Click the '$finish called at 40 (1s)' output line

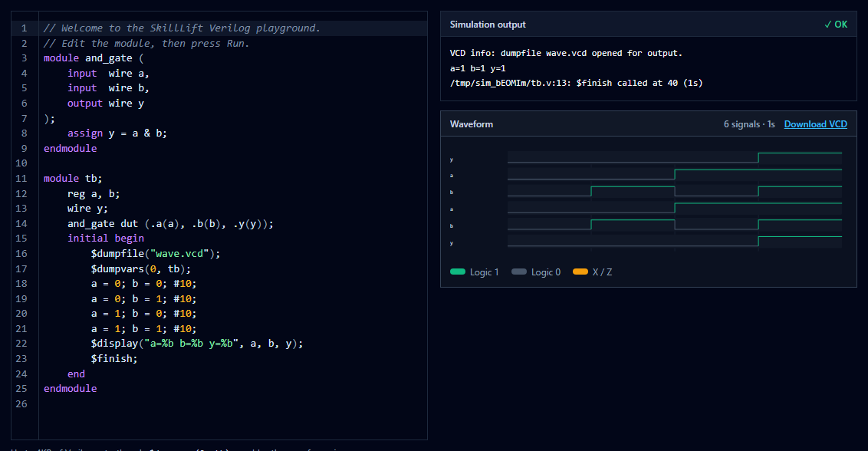577,83
